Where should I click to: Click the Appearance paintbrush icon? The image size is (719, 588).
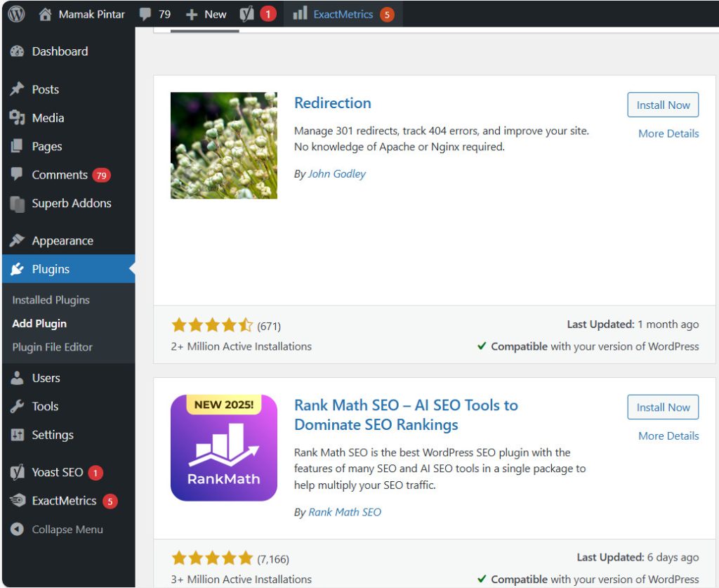(17, 240)
